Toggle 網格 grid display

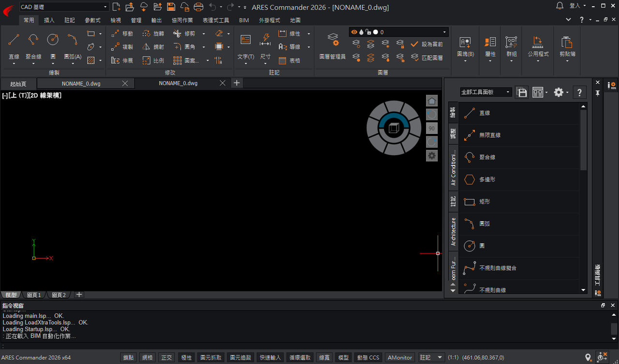tap(147, 358)
